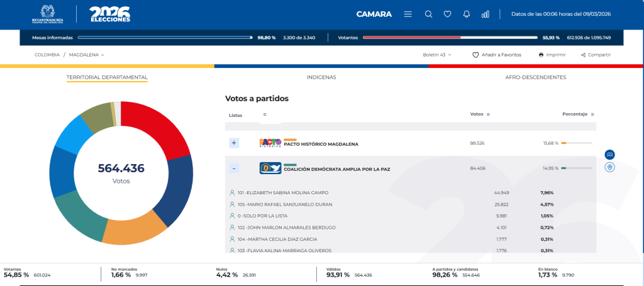Screen dimensions: 644x286
Task: Expand the Pacto Histórico Magdalena list
Action: (x=234, y=143)
